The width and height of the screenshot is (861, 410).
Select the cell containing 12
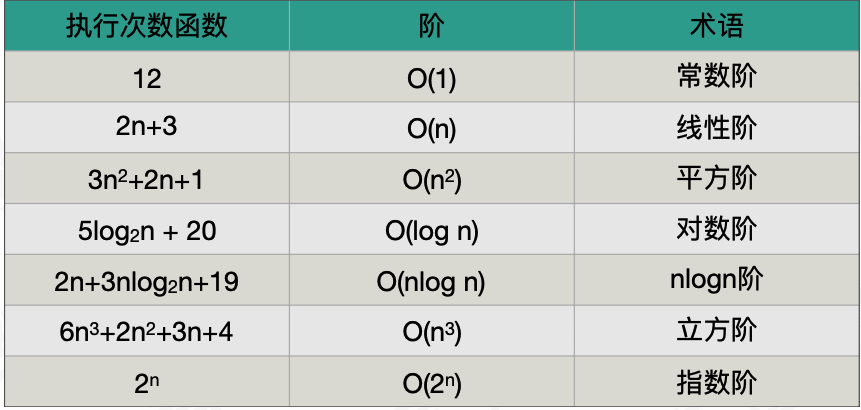[147, 76]
